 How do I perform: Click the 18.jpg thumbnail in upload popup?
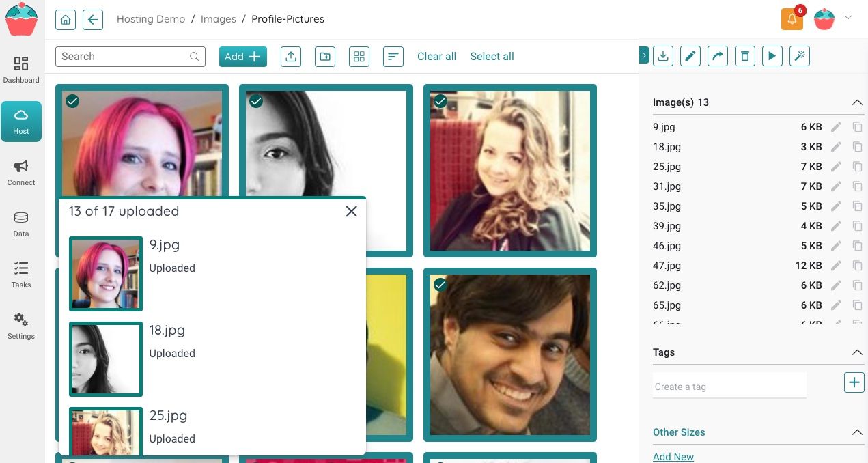pos(106,359)
